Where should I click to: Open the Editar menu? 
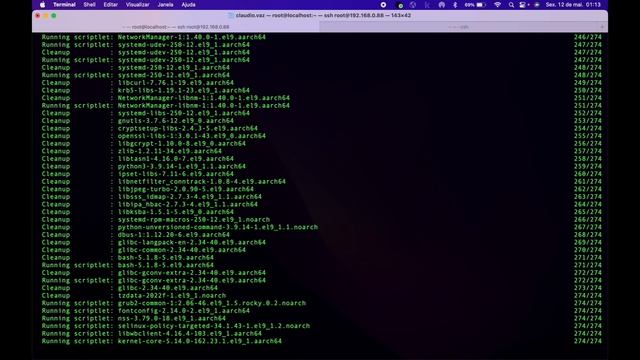[x=110, y=5]
